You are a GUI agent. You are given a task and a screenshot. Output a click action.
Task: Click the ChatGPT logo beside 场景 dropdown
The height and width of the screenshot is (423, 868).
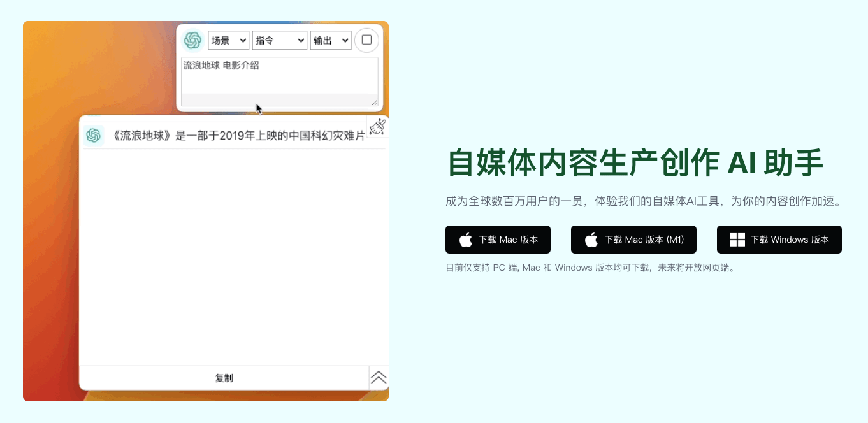pos(192,40)
